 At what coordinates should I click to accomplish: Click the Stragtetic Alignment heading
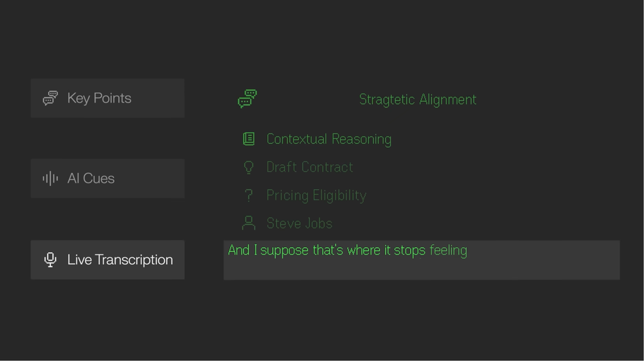418,99
